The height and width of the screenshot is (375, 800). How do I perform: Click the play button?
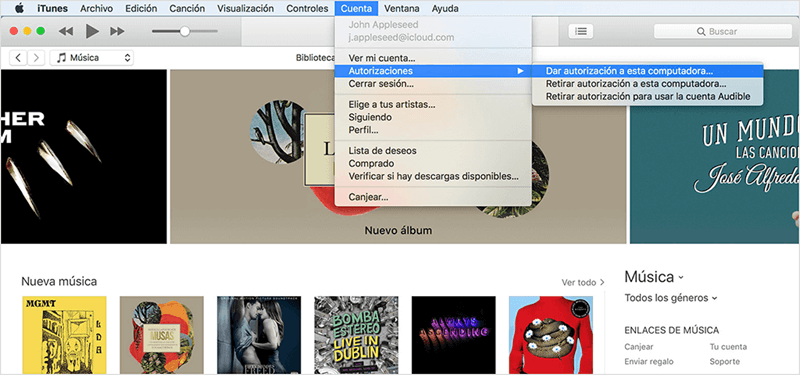tap(92, 31)
